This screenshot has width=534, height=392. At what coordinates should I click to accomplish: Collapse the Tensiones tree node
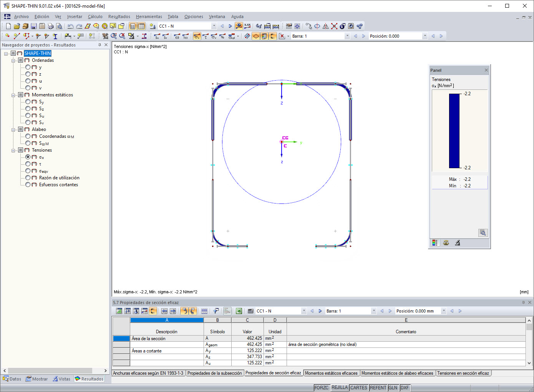(13, 151)
